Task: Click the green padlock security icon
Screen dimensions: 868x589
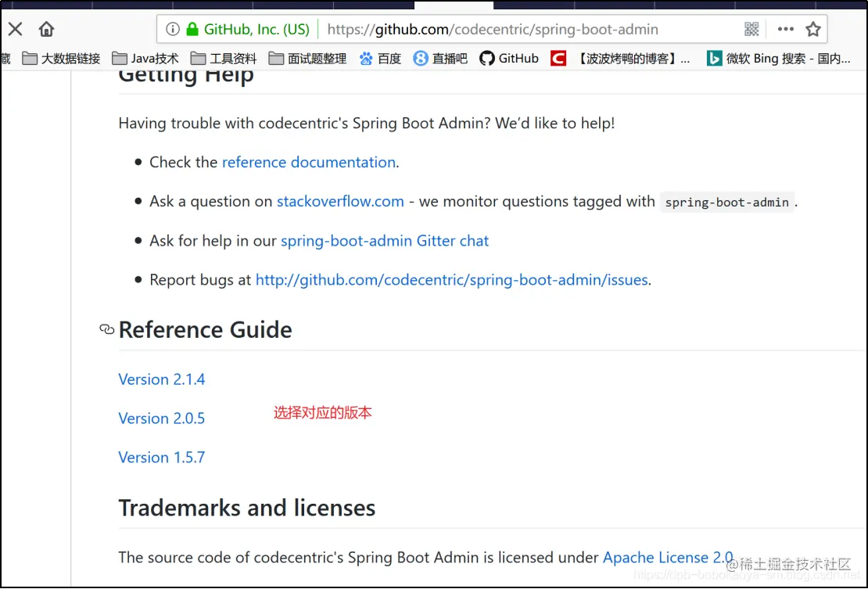Action: pyautogui.click(x=192, y=29)
